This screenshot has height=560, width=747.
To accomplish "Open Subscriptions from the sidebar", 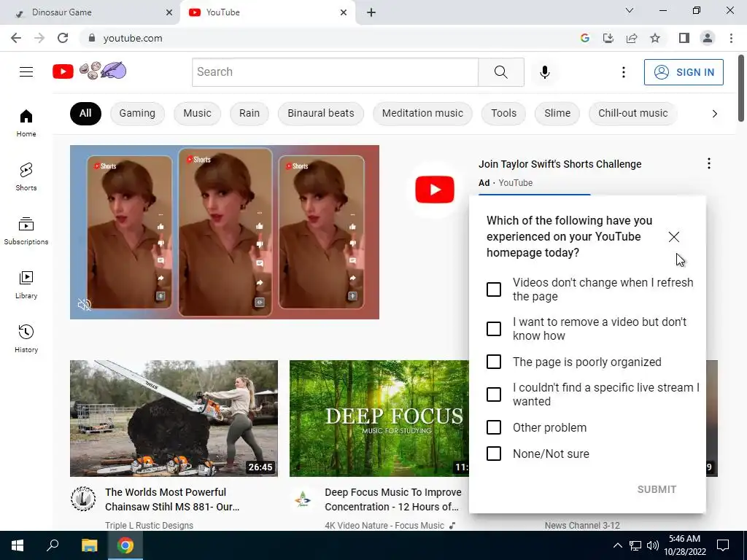I will click(26, 231).
